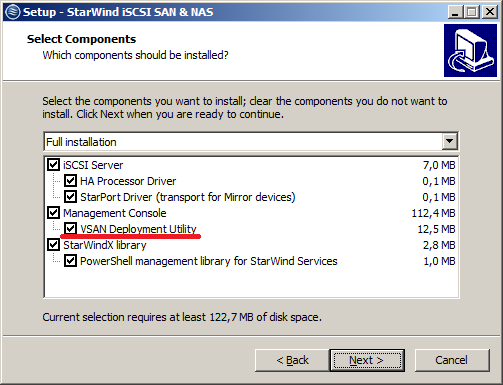Screen dimensions: 503x385
Task: Uncheck the Management Console component
Action: [x=53, y=213]
